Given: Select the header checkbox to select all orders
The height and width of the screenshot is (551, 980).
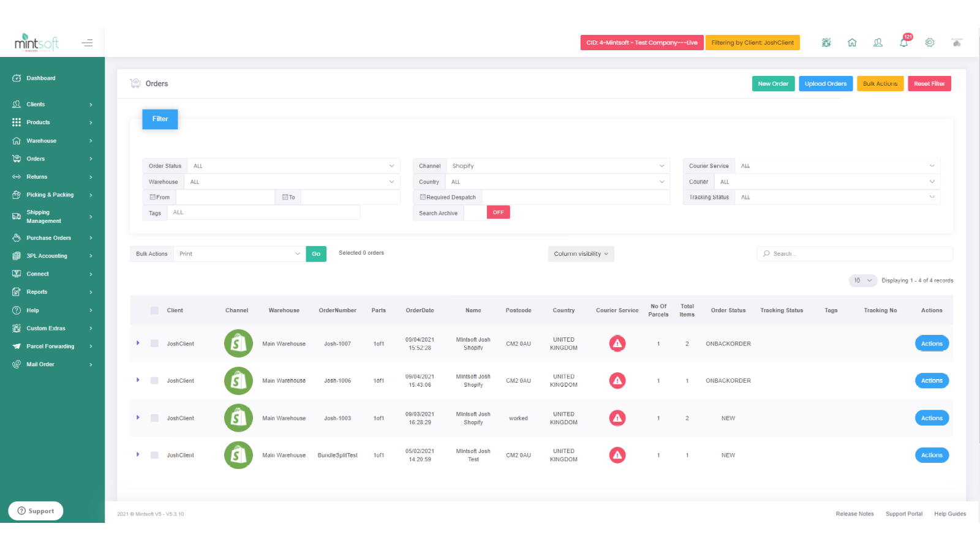Looking at the screenshot, I should coord(154,310).
